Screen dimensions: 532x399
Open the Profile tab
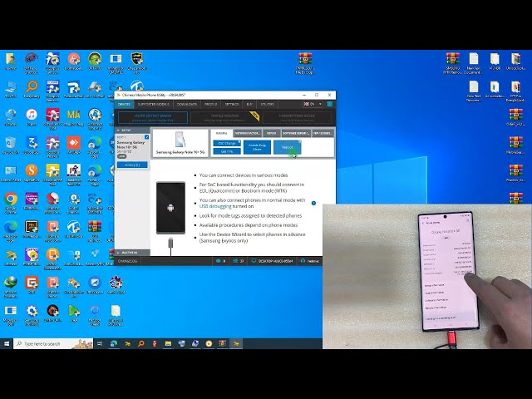(x=210, y=104)
